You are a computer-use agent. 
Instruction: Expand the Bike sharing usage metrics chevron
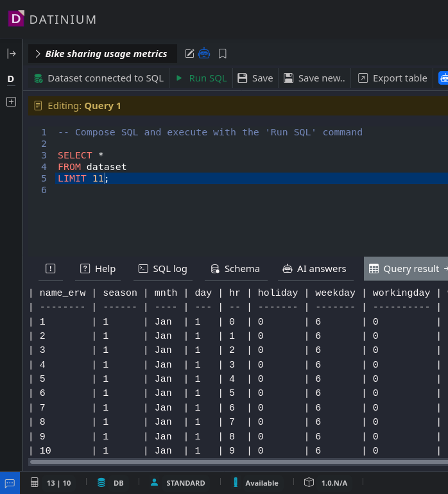[x=38, y=54]
